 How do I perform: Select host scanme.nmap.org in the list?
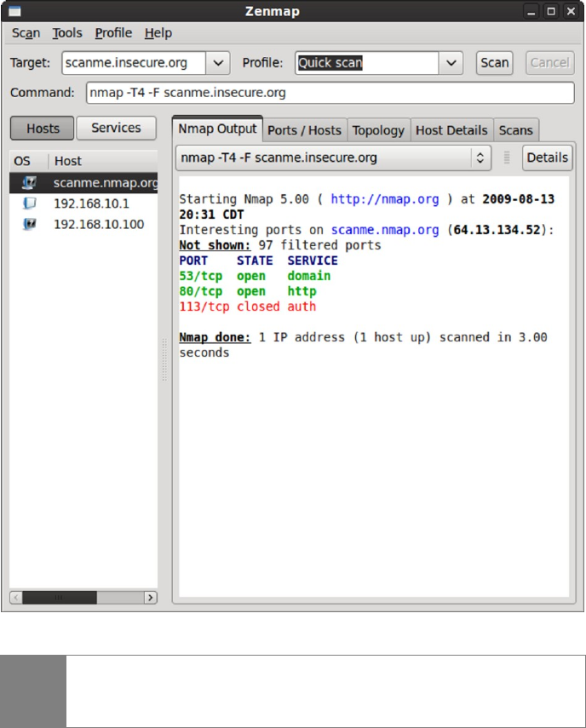click(83, 183)
